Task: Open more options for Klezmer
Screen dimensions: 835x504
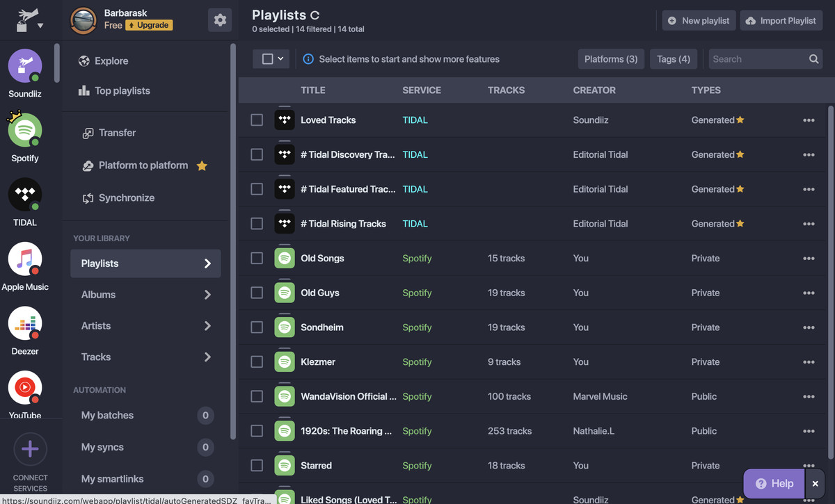Action: tap(809, 362)
